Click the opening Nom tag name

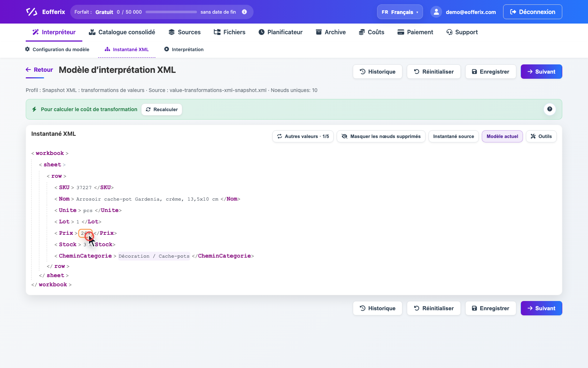[64, 199]
